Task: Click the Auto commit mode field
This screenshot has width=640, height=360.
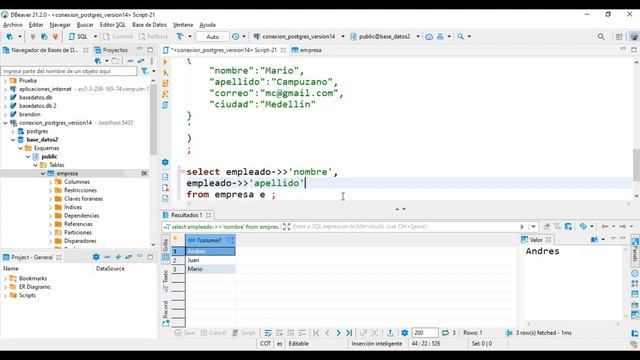Action: [x=212, y=37]
